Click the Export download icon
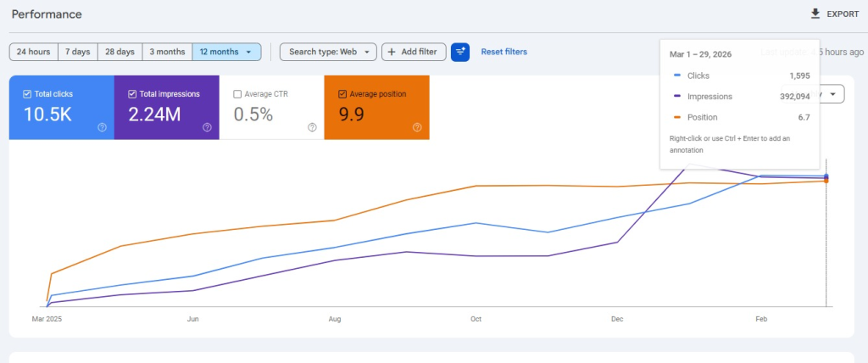This screenshot has width=868, height=363. [x=815, y=14]
